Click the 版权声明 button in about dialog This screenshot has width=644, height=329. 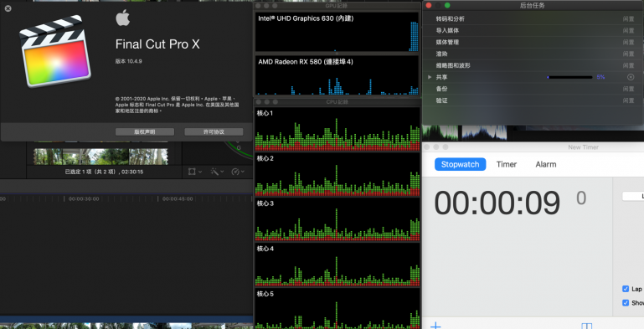(x=145, y=131)
